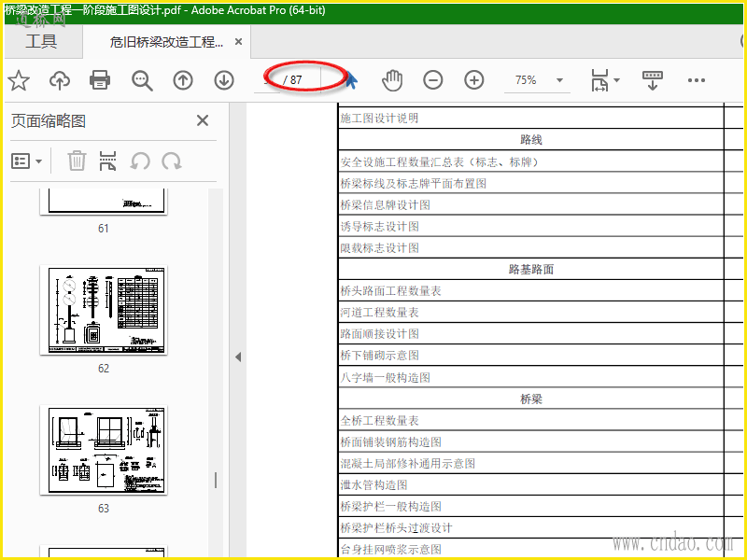
Task: Click the star bookmark icon
Action: tap(19, 80)
